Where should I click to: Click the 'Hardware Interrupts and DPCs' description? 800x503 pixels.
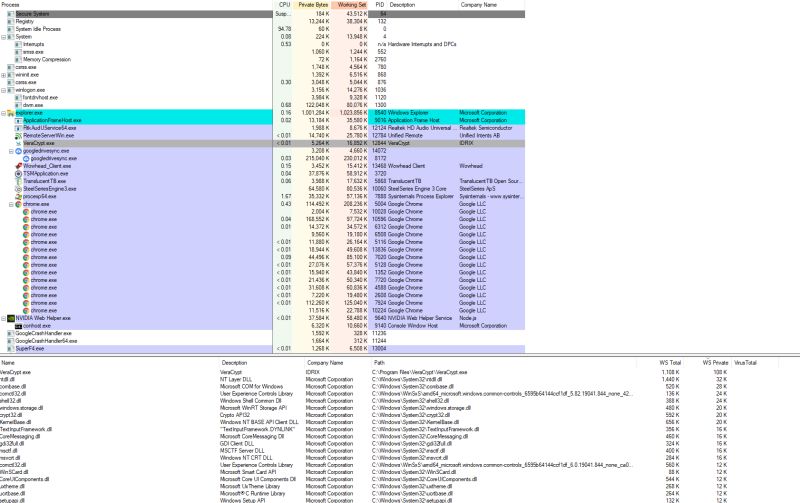(422, 44)
